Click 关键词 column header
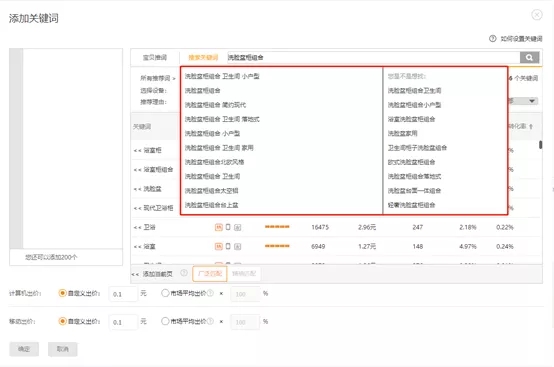This screenshot has width=554, height=367. [x=142, y=127]
